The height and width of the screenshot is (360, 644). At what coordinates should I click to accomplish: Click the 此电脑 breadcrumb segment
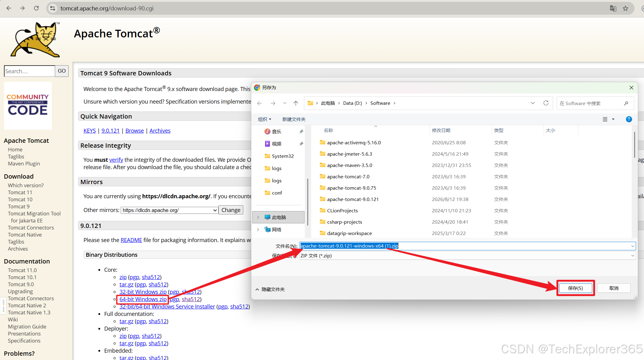point(328,103)
